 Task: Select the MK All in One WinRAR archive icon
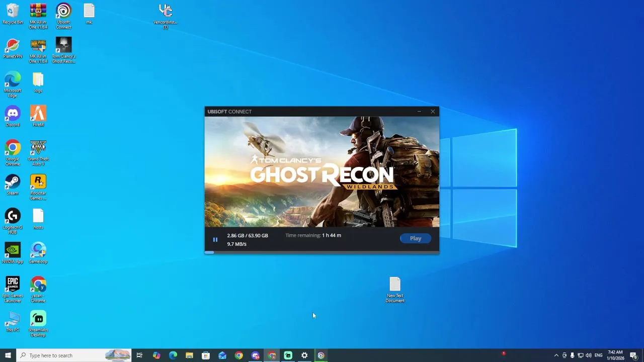38,16
